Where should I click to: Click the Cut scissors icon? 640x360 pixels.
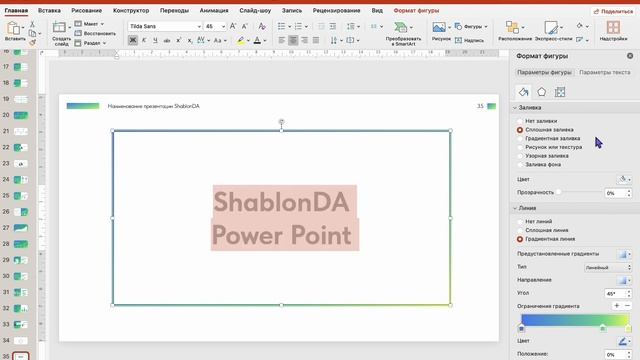tap(32, 24)
